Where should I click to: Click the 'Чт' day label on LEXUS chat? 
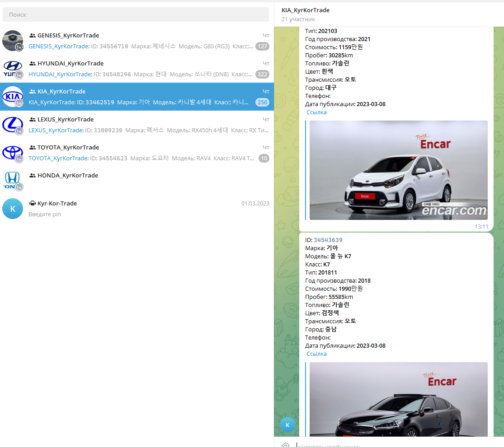[266, 119]
